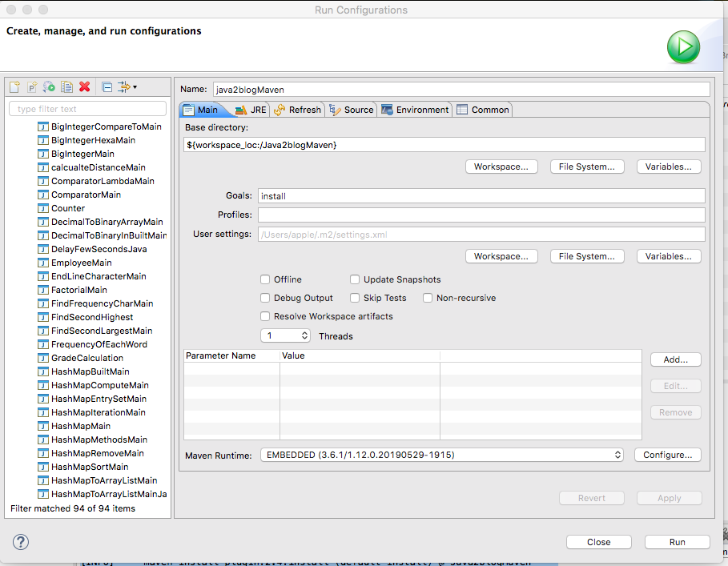
Task: Click Workspace... button under User settings
Action: [501, 256]
